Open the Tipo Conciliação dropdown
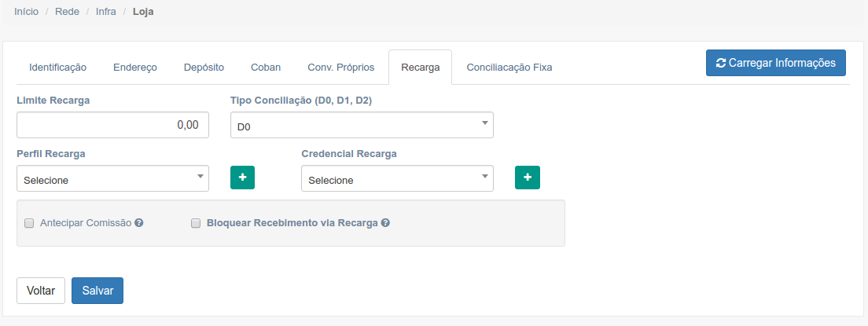 362,126
